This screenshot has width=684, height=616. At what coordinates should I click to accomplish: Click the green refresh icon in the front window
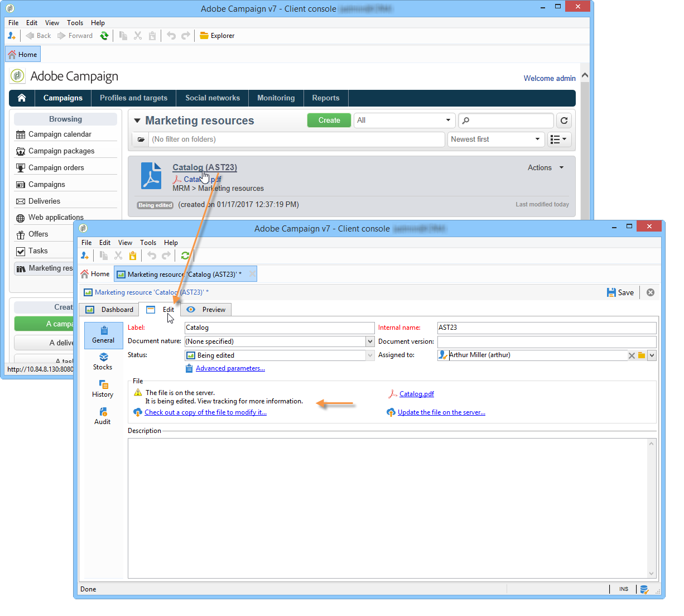[x=185, y=256]
